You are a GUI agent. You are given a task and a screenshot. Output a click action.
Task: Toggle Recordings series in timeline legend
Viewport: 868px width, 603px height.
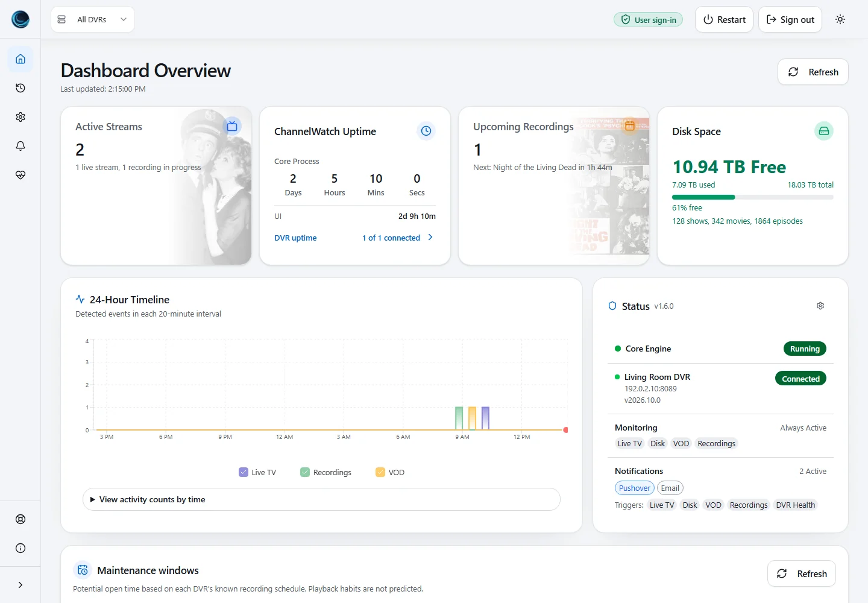tap(325, 472)
